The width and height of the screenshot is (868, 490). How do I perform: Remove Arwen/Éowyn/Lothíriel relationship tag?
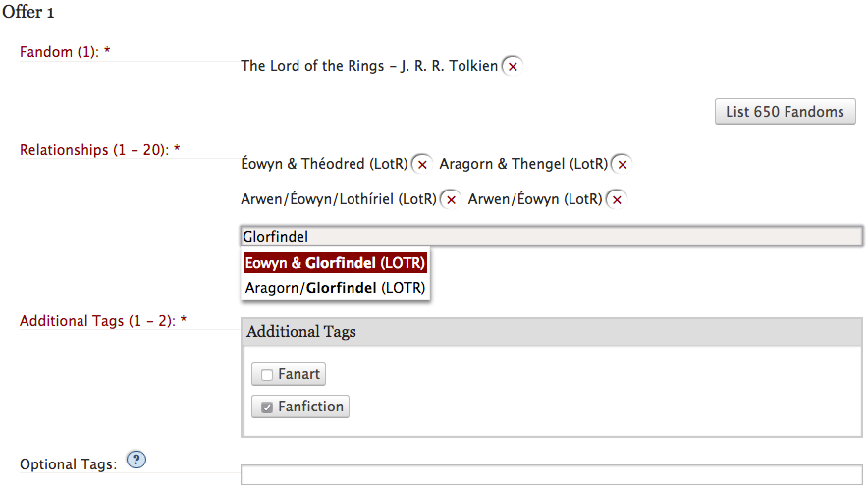point(451,200)
